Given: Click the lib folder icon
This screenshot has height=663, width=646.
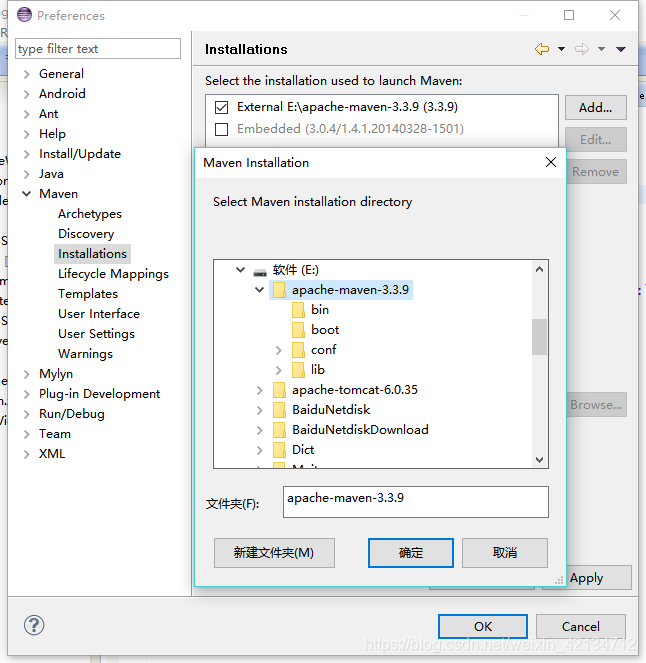Looking at the screenshot, I should (298, 370).
